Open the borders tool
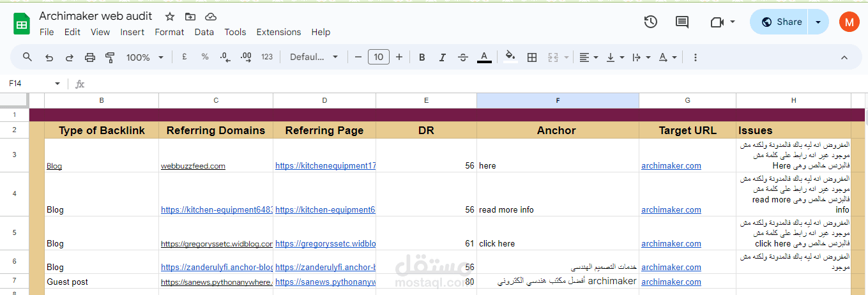The image size is (868, 295). [x=531, y=57]
